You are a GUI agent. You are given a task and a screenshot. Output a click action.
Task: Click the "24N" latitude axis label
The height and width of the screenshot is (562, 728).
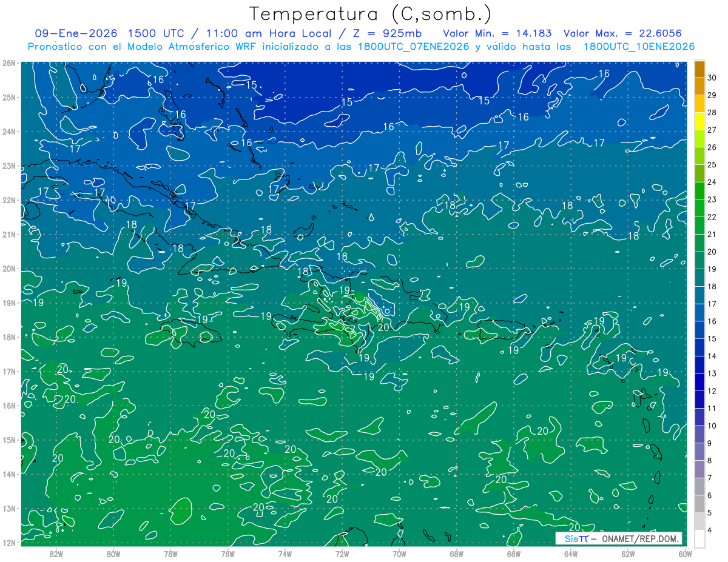click(8, 131)
